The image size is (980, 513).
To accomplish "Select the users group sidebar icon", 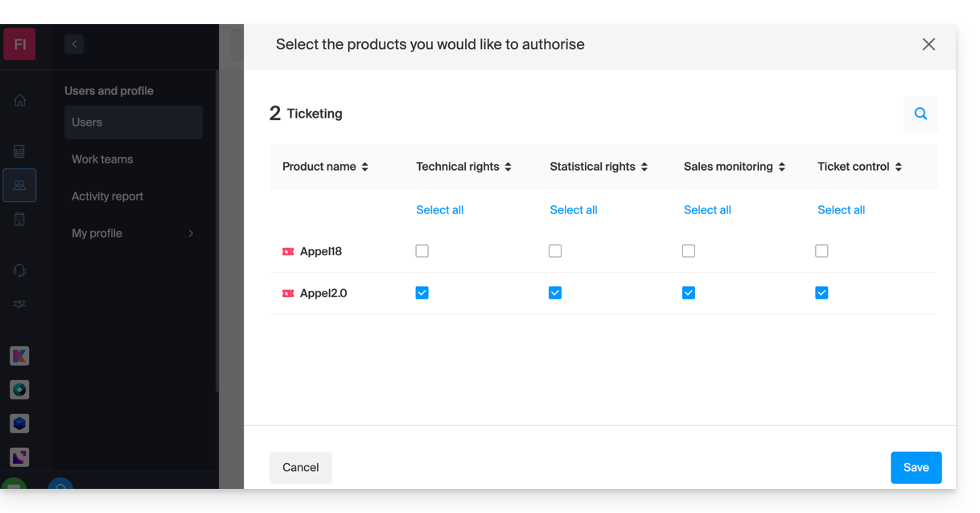I will tap(20, 185).
